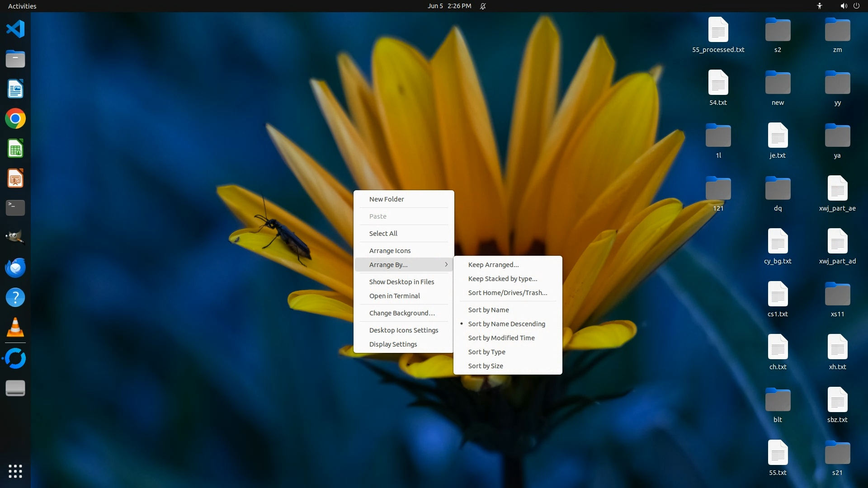Open Show Applications grid button
Screen dimensions: 868x488
click(15, 471)
